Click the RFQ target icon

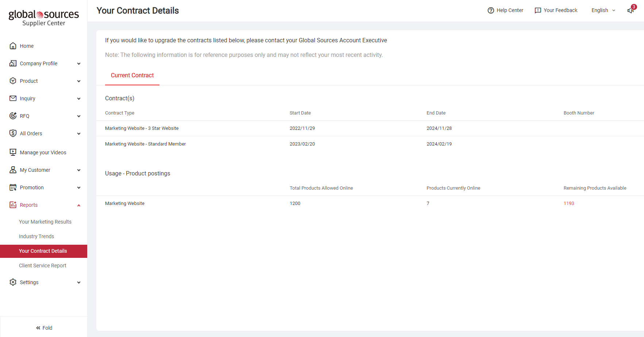[x=13, y=116]
